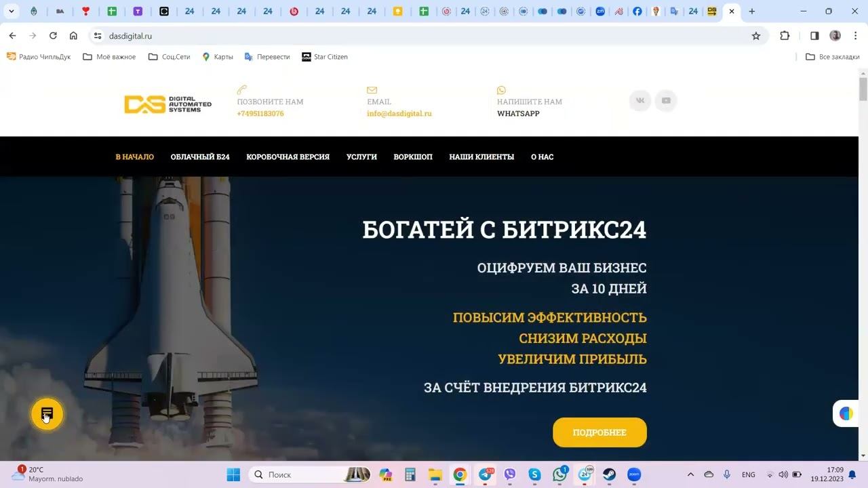The image size is (868, 488).
Task: Open the YouTube channel icon
Action: click(x=666, y=100)
